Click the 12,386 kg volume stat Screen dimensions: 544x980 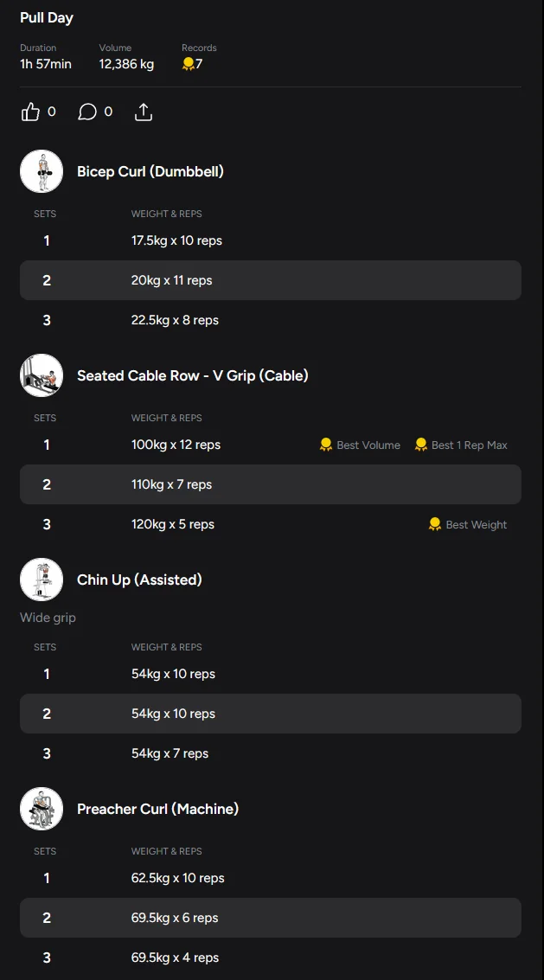pos(126,64)
